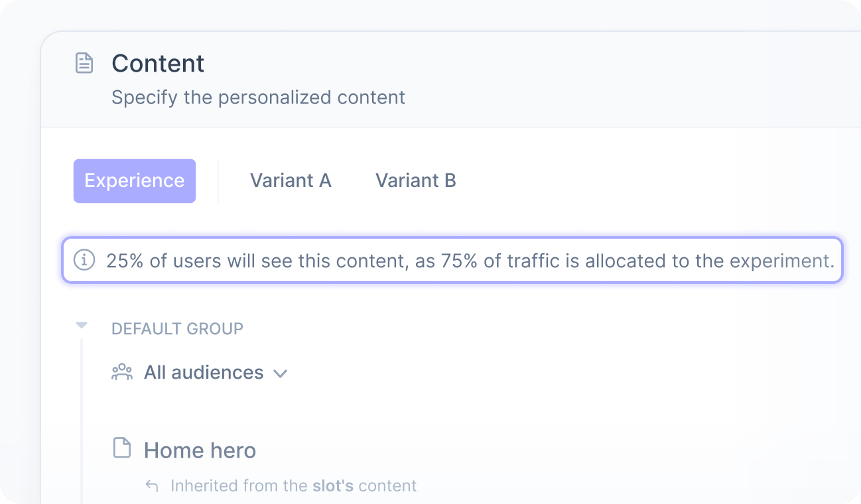Image resolution: width=861 pixels, height=504 pixels.
Task: Click the 25% of users traffic message
Action: pos(470,261)
